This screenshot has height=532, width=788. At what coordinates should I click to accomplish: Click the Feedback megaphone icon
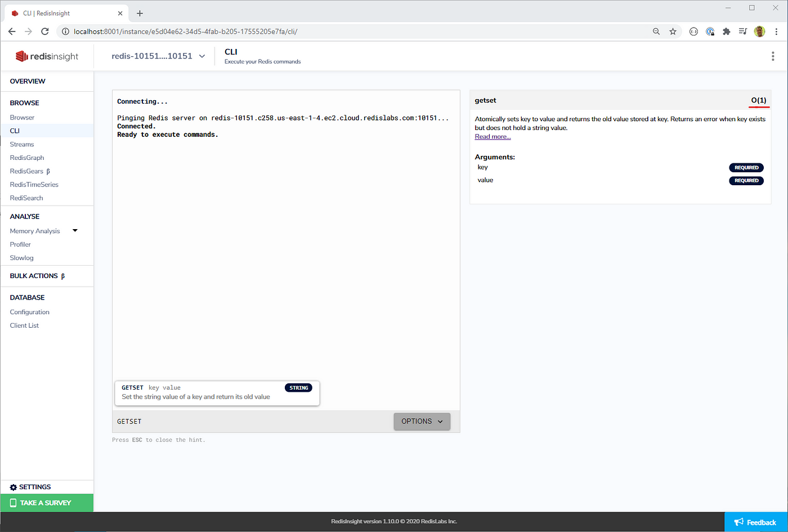pos(739,522)
